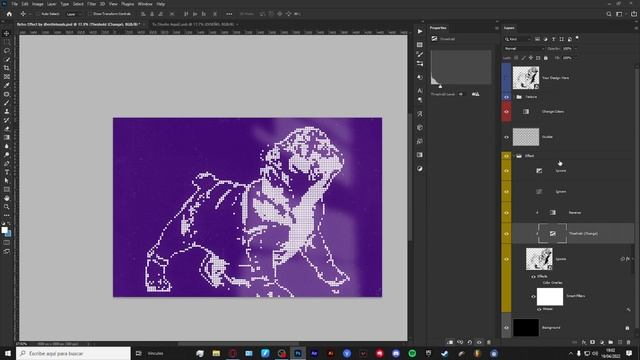Hide the Reverse adjustment layer
640x360 pixels.
click(x=506, y=213)
